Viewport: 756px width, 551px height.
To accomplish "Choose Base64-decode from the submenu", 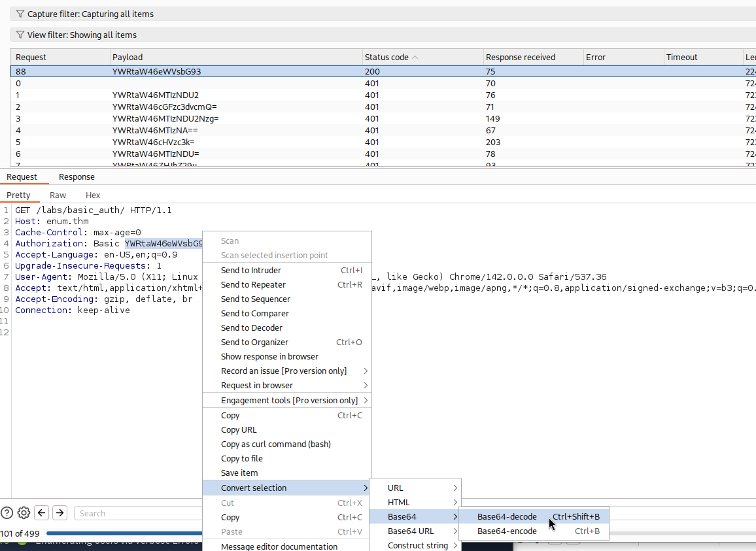I will click(x=533, y=517).
